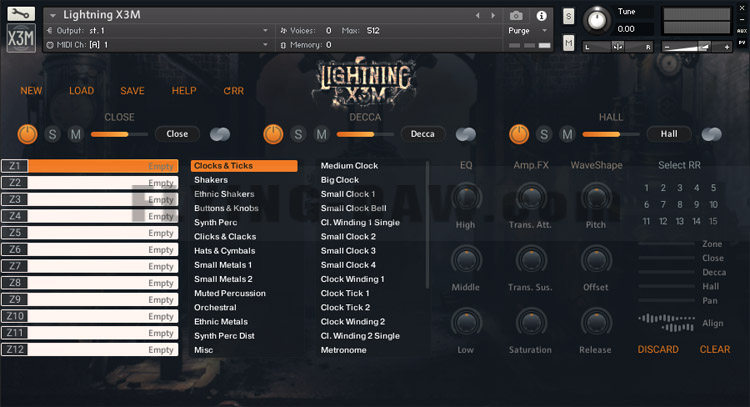Open the Close mic output selector
The image size is (750, 407).
point(177,134)
